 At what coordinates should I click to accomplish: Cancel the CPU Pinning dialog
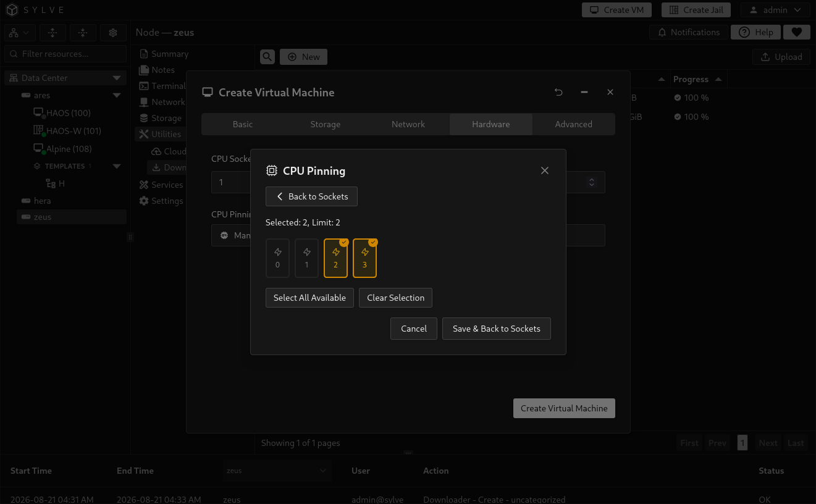[414, 329]
